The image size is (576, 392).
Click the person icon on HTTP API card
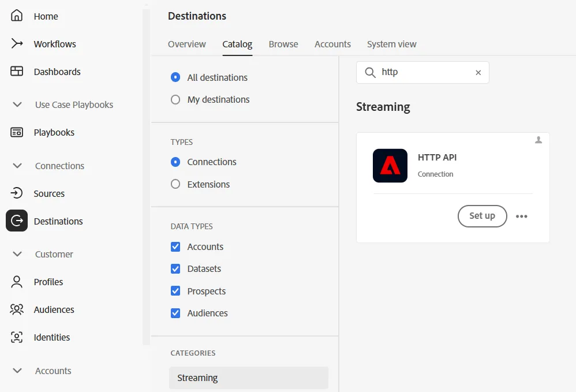tap(538, 140)
